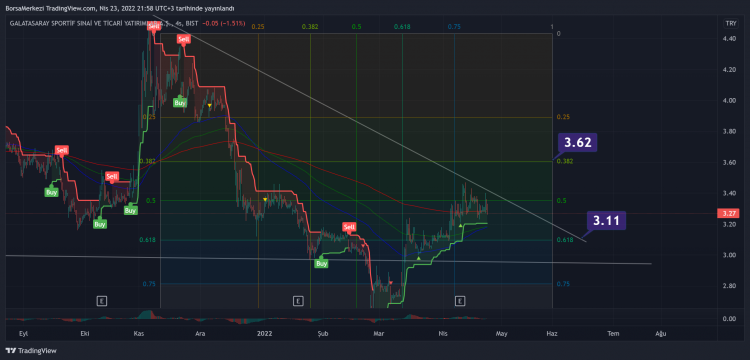The image size is (750, 360).
Task: Open the E earnings marker under Nis
Action: click(x=460, y=301)
